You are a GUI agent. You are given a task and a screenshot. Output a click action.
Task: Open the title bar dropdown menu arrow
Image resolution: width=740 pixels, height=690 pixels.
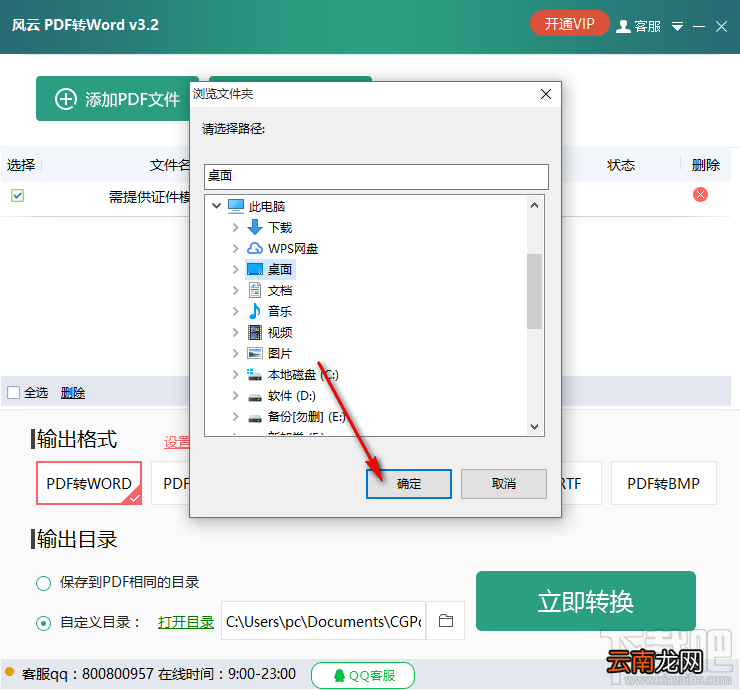pyautogui.click(x=677, y=26)
